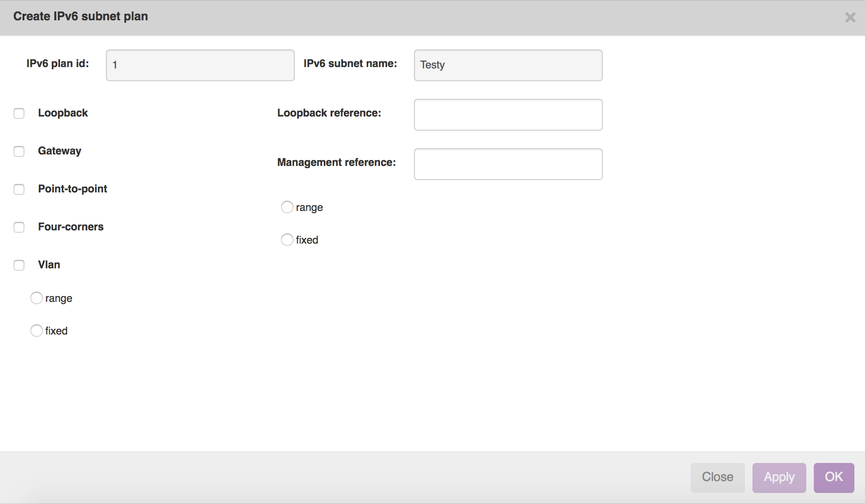
Task: Click the Loopback label text
Action: click(63, 113)
